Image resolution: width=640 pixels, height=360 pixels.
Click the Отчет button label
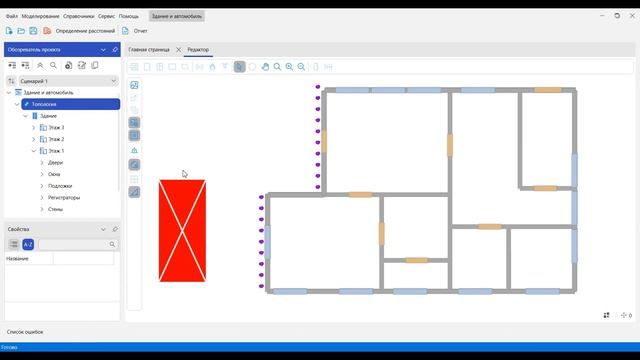point(140,31)
